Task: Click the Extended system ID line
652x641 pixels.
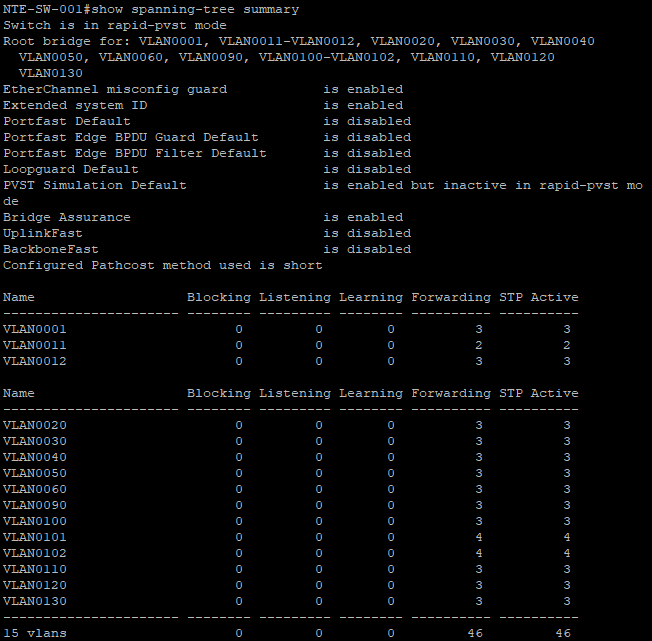Action: pos(203,105)
